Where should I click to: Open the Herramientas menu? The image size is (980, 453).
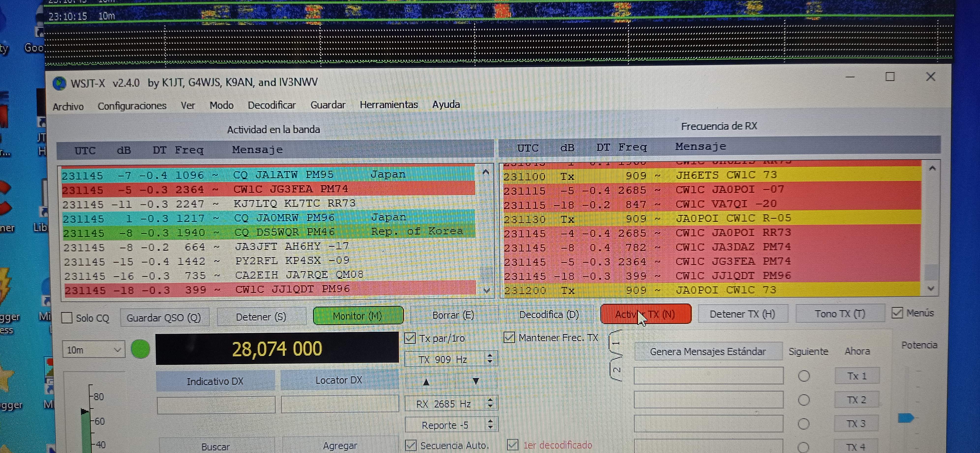coord(388,105)
